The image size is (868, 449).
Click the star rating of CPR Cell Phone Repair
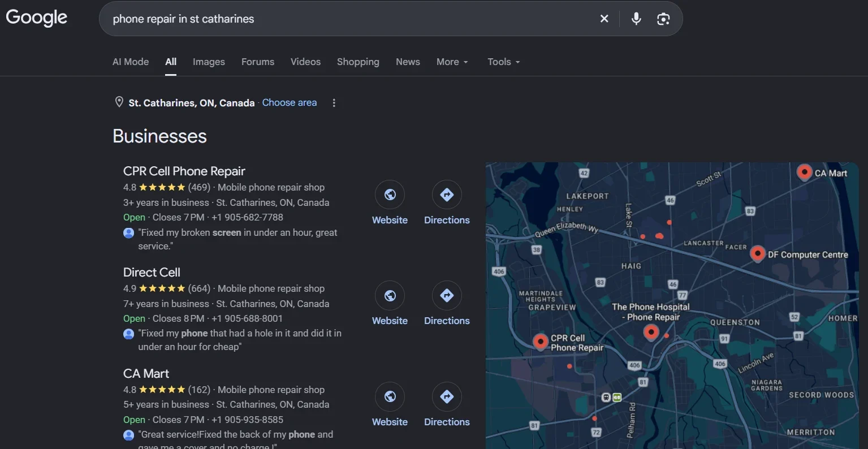162,187
